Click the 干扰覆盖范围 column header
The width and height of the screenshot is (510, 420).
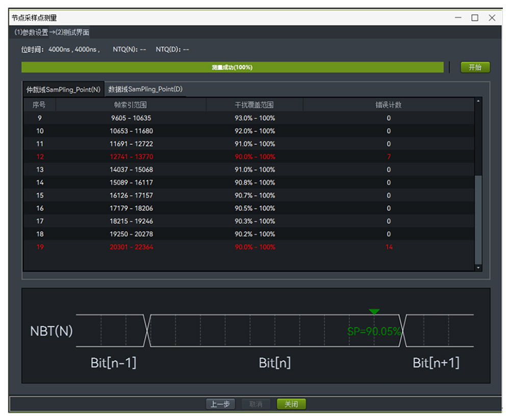(x=254, y=105)
